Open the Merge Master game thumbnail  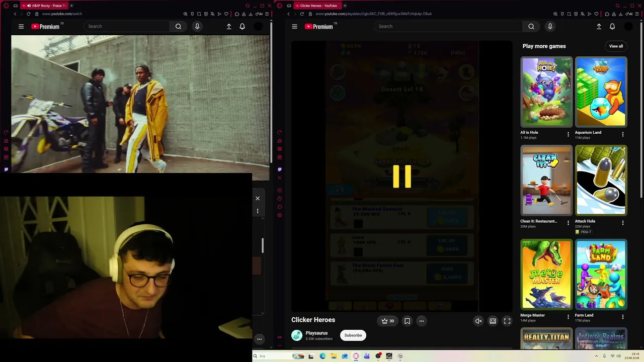pos(546,274)
